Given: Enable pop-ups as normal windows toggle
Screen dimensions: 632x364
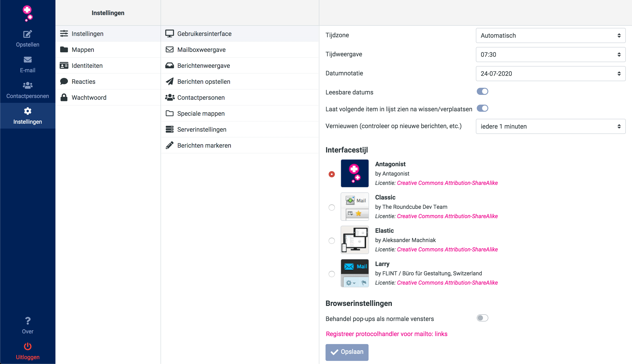Looking at the screenshot, I should tap(482, 318).
